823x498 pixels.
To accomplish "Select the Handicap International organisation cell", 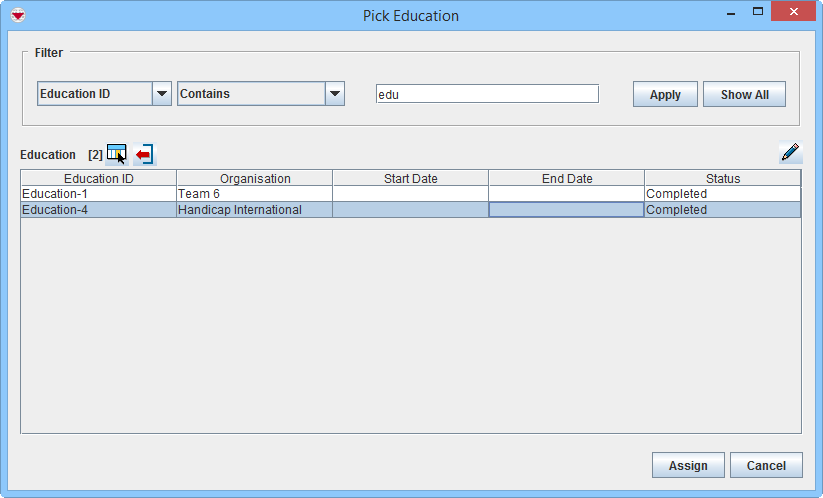I will [x=255, y=210].
